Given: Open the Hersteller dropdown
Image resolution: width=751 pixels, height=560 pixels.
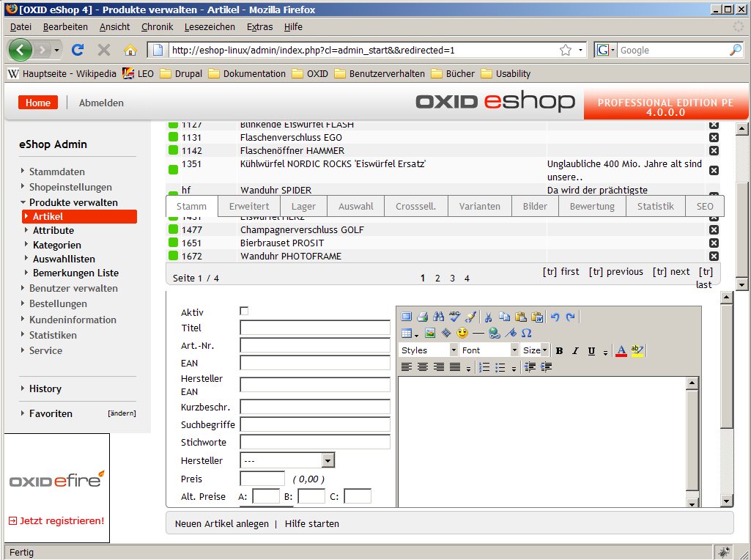Looking at the screenshot, I should 328,460.
